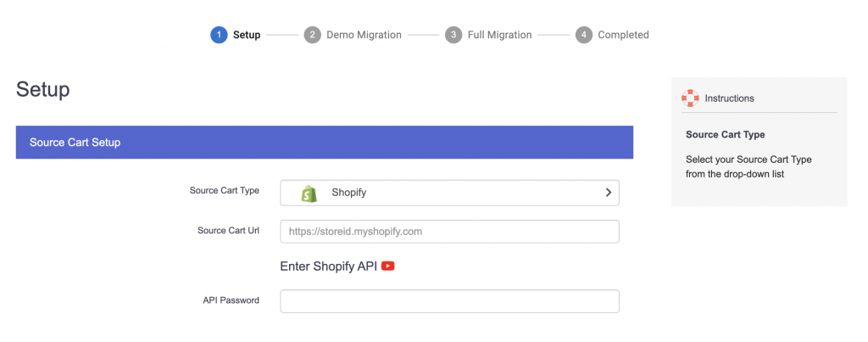Click the Instructions panel title

point(729,98)
